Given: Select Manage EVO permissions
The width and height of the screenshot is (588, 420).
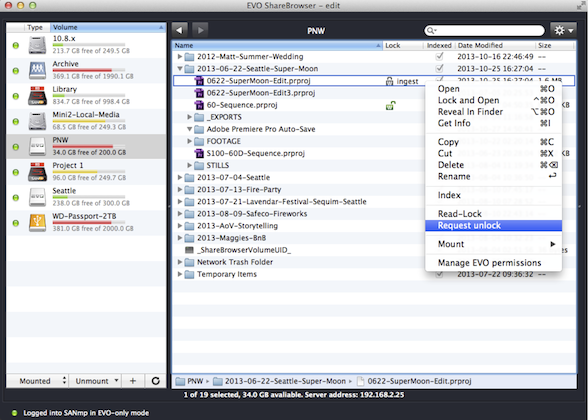Looking at the screenshot, I should coord(493,263).
